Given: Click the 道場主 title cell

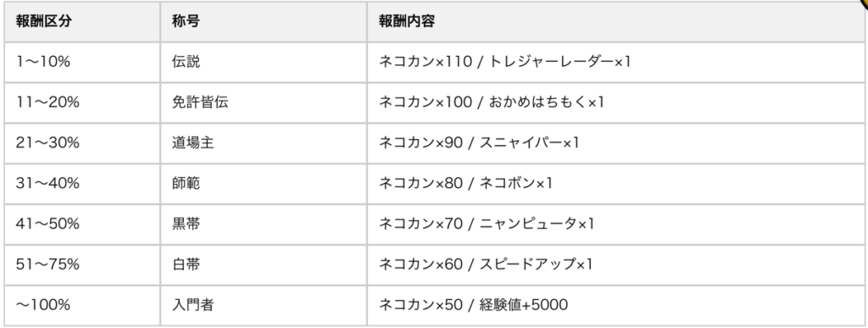Looking at the screenshot, I should pyautogui.click(x=264, y=143).
